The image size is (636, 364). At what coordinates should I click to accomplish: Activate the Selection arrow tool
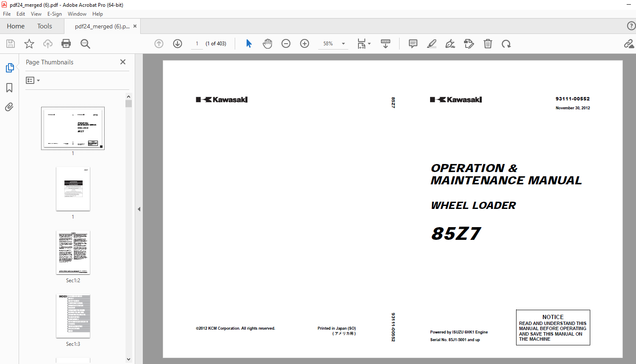249,44
